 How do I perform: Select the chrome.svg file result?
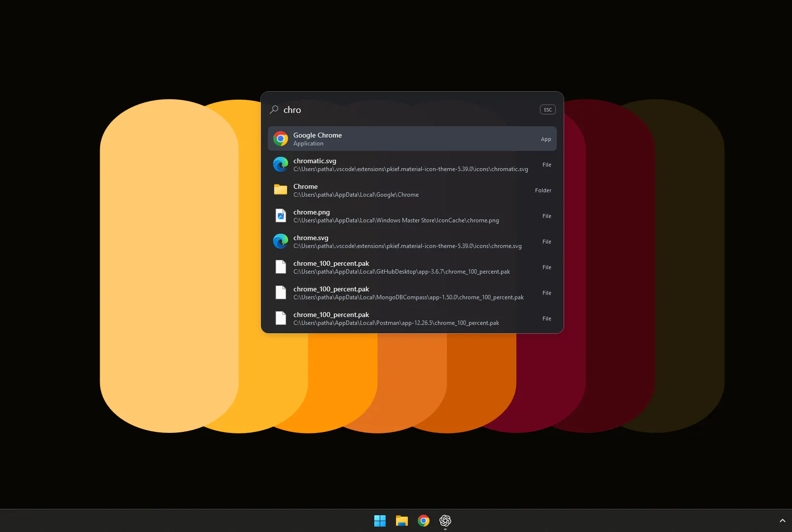tap(412, 241)
